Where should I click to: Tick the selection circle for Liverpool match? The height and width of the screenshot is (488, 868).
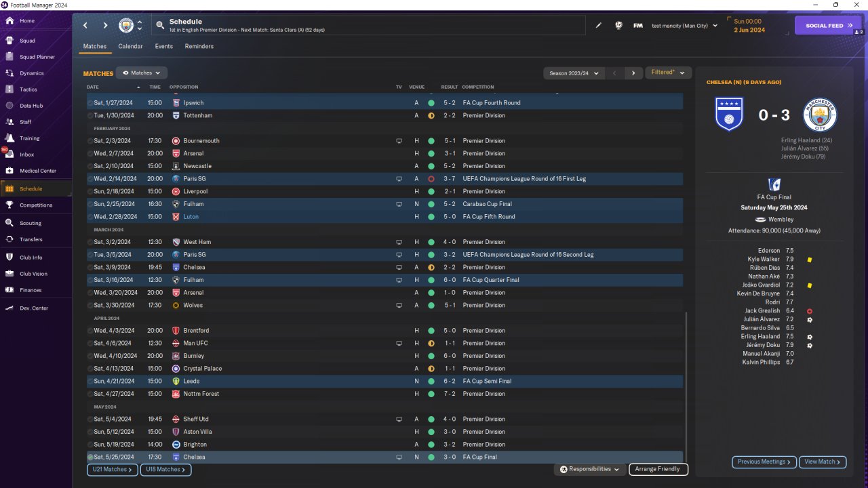click(x=90, y=192)
